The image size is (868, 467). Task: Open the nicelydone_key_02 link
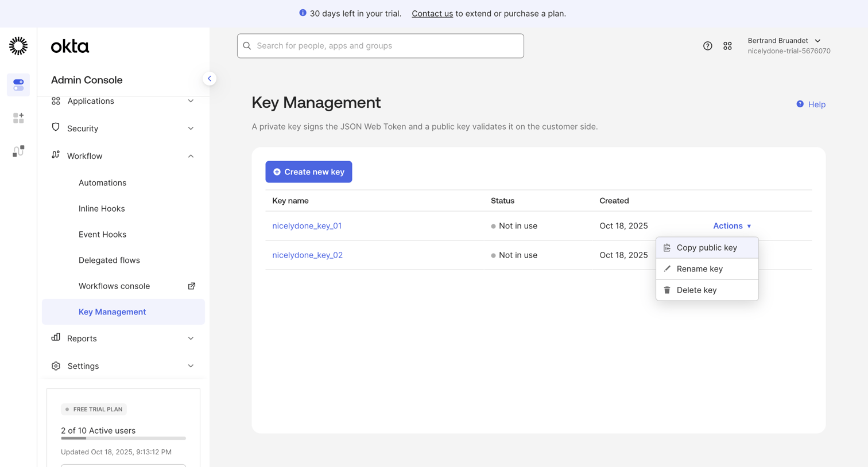tap(307, 255)
